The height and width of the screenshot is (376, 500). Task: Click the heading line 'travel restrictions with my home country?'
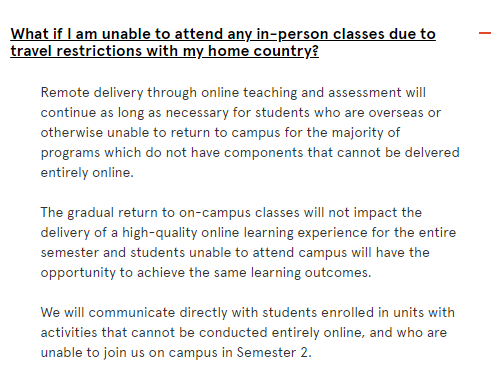tap(164, 51)
